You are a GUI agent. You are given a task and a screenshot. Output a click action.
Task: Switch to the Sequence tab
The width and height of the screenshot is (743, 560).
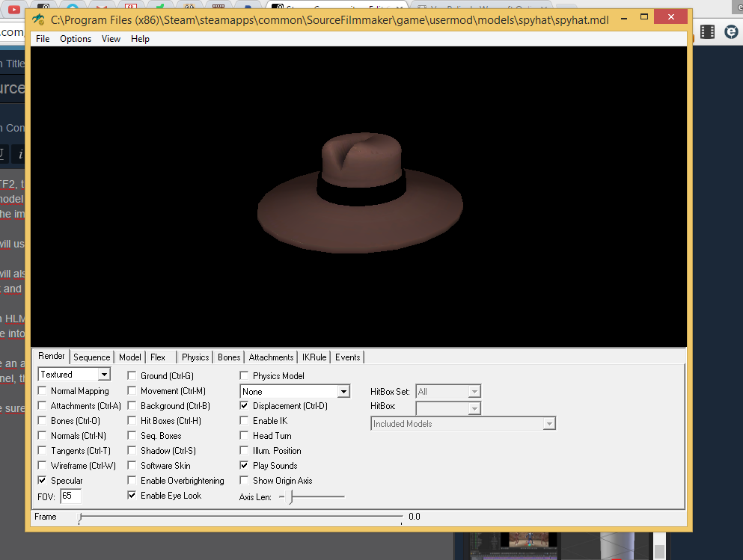[91, 357]
